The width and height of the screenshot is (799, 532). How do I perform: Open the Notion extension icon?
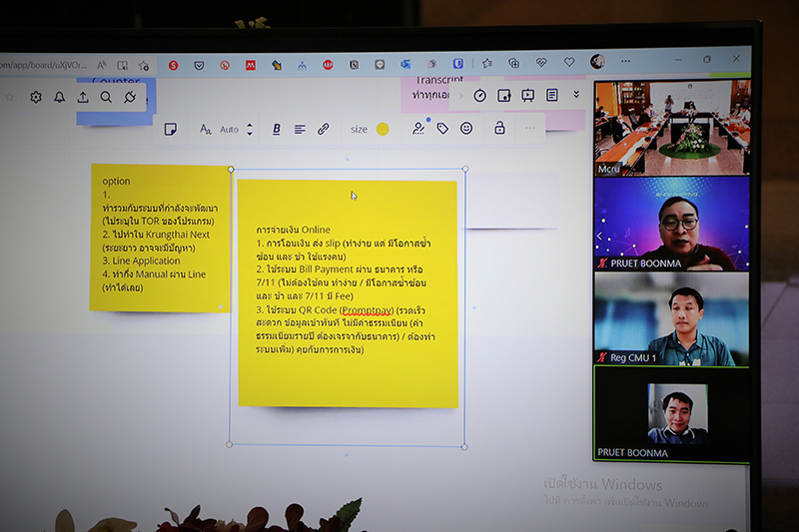click(355, 65)
